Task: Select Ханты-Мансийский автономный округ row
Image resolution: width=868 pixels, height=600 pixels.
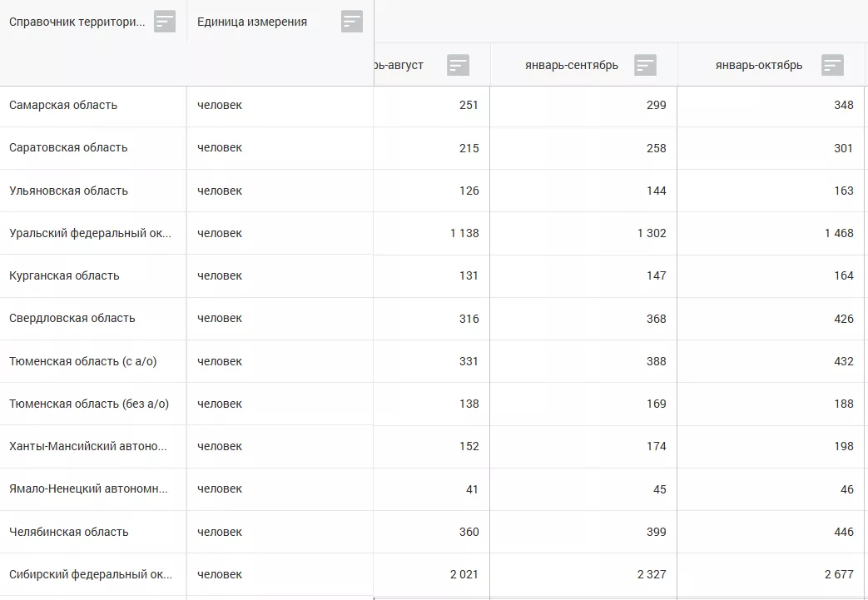Action: pos(87,446)
